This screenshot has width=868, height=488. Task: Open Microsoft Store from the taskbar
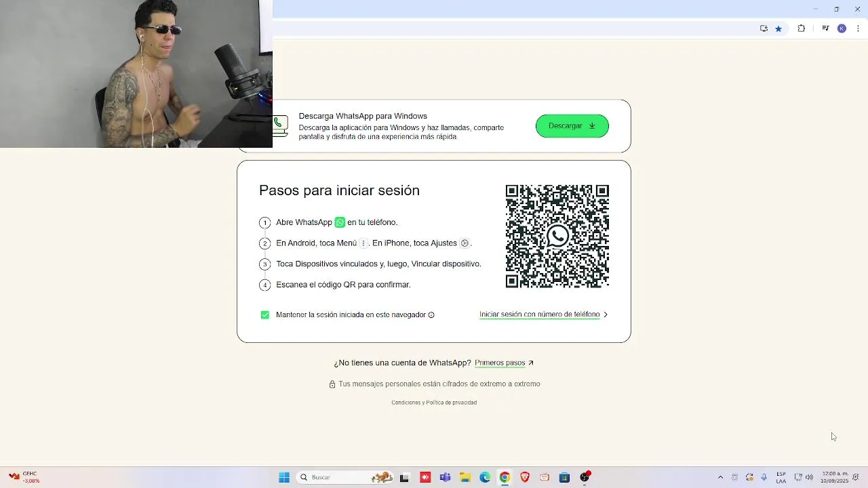coord(564,477)
